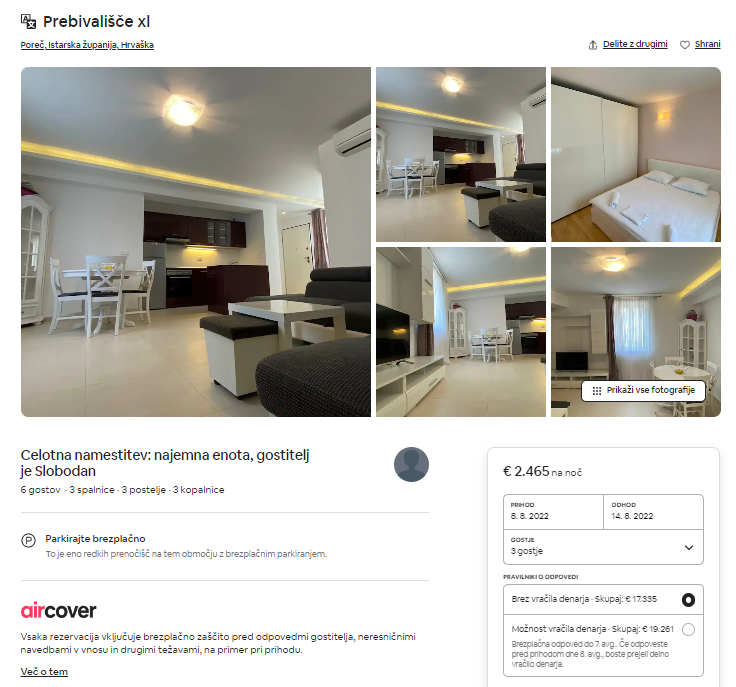Viewport: 736px width, 687px height.
Task: Click the grid icon on Prikaži vse fotografije
Action: pyautogui.click(x=597, y=390)
